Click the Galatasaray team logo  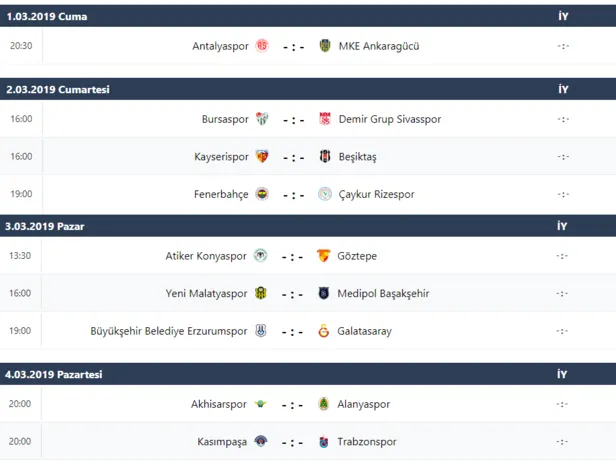click(324, 331)
